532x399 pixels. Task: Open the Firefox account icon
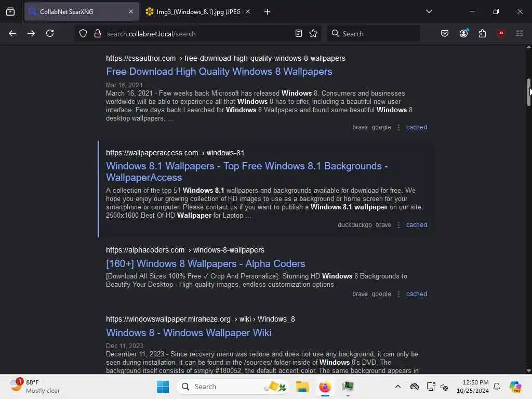coord(463,33)
